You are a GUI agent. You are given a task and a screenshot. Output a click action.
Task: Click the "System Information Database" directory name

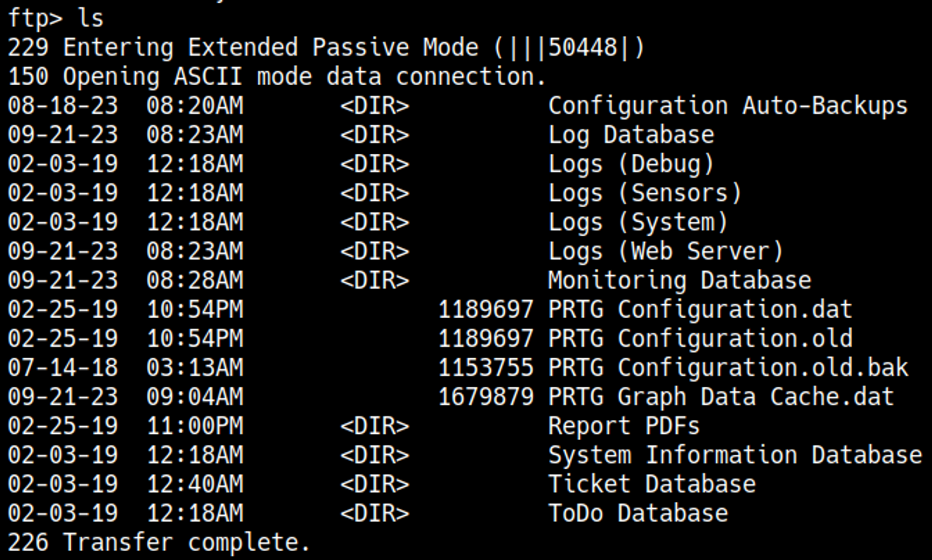(735, 455)
